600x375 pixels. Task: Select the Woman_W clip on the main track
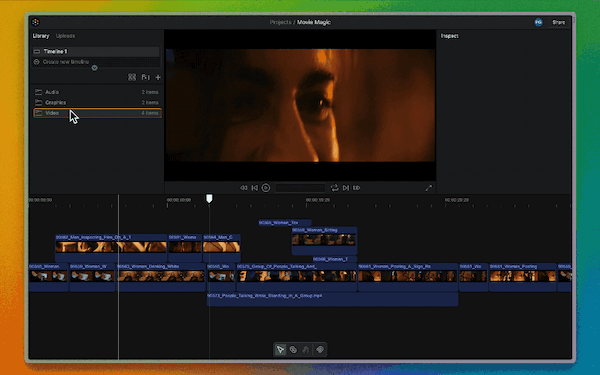tap(92, 277)
